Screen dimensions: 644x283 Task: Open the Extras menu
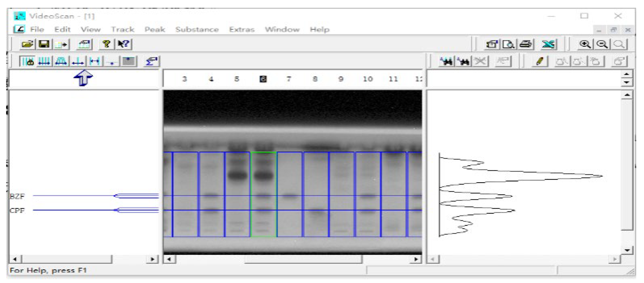(x=242, y=29)
